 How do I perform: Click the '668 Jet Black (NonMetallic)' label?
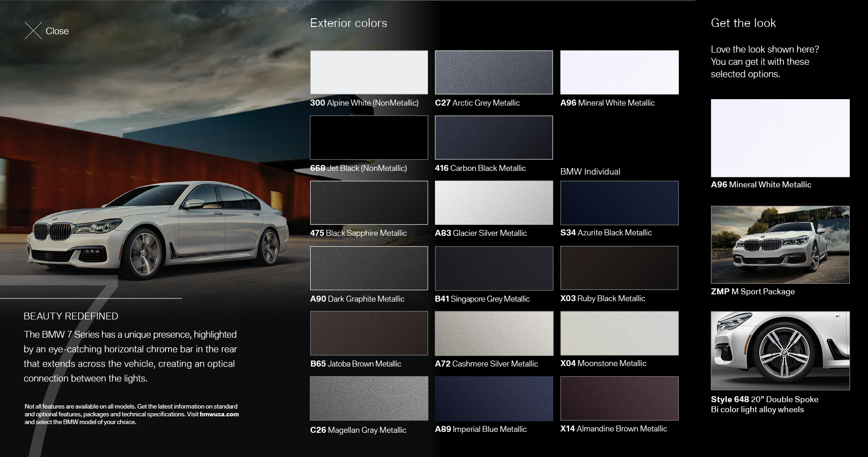pyautogui.click(x=359, y=168)
